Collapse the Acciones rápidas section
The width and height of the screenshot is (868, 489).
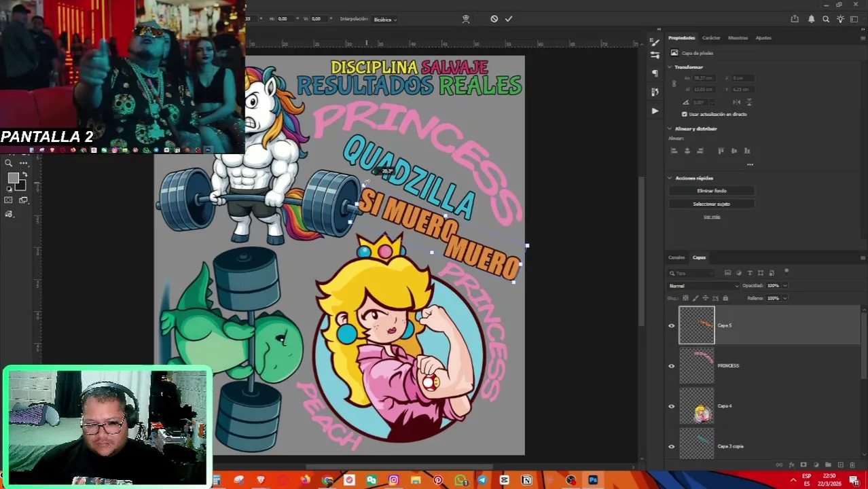[x=670, y=178]
